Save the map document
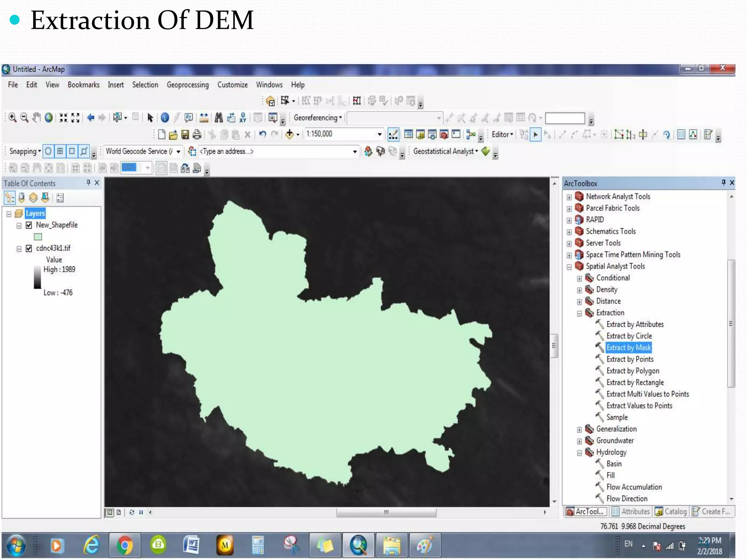 pyautogui.click(x=185, y=135)
